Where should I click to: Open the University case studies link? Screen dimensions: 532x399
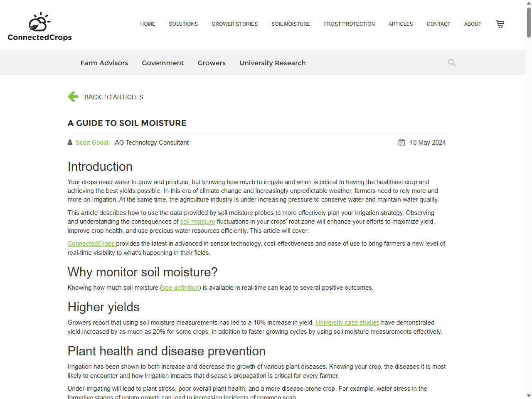(347, 323)
